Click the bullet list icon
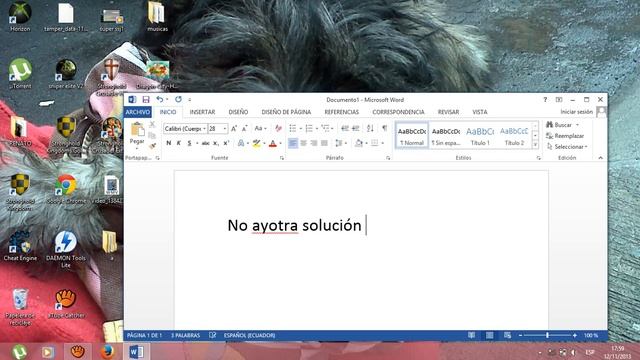 tap(293, 129)
